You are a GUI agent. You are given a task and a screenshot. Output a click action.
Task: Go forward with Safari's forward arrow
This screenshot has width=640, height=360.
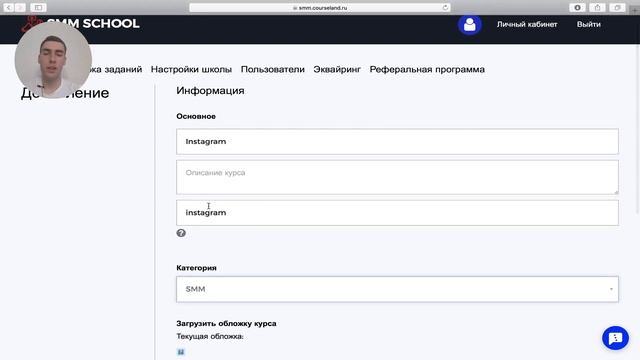pyautogui.click(x=20, y=8)
